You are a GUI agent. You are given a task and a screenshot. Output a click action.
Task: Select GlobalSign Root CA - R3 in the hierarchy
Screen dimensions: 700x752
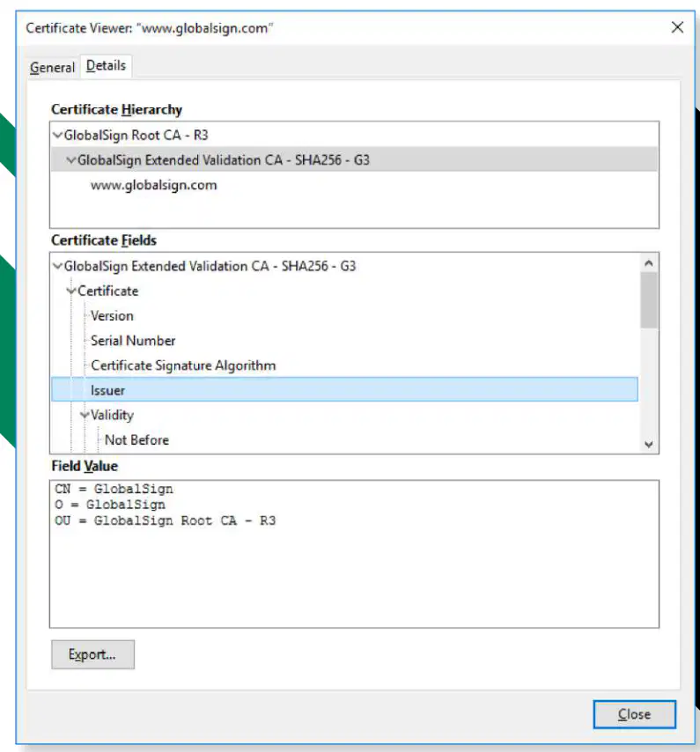pos(136,136)
